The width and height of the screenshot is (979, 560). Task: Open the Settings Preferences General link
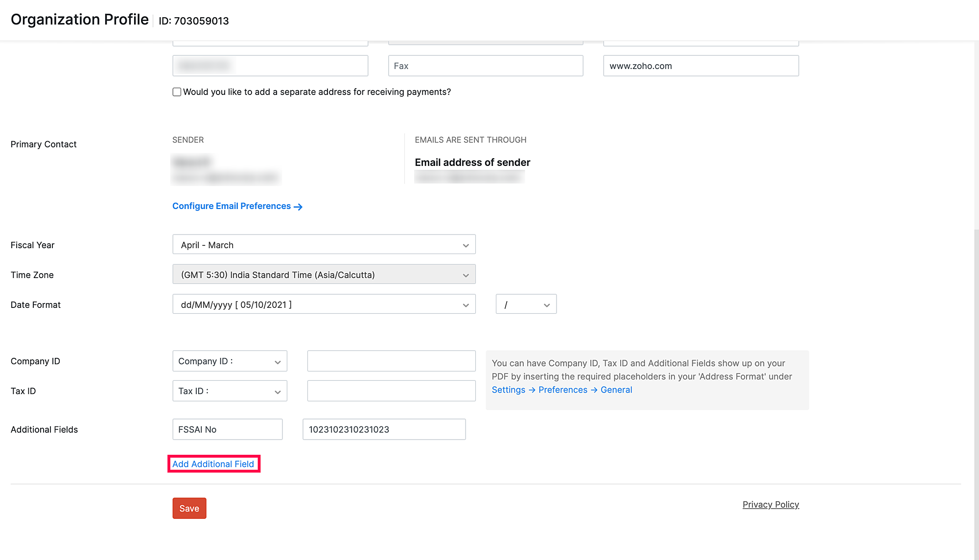[561, 390]
